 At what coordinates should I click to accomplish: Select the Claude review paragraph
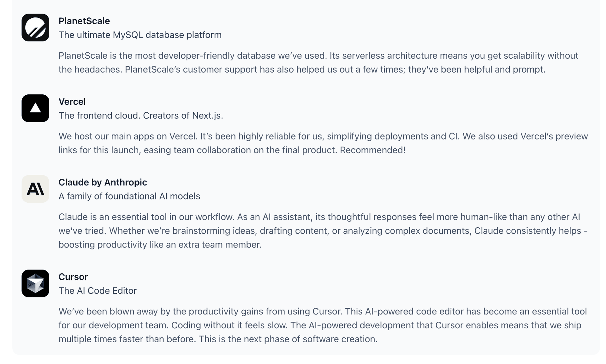(323, 231)
